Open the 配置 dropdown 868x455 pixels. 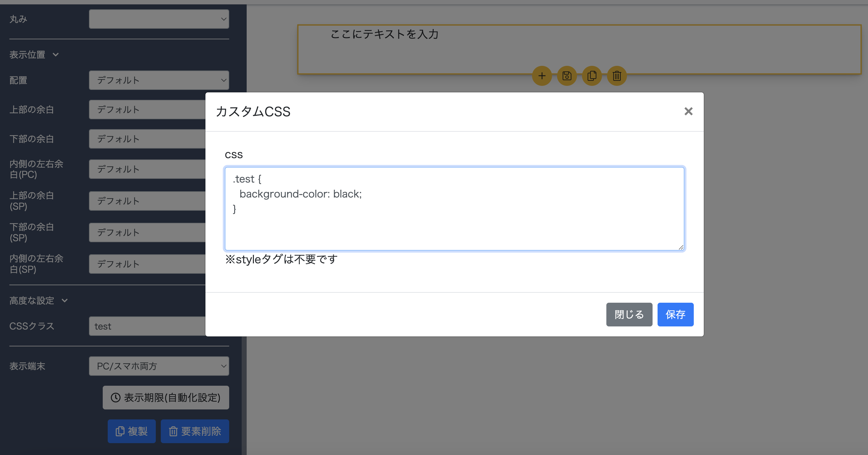pos(159,80)
